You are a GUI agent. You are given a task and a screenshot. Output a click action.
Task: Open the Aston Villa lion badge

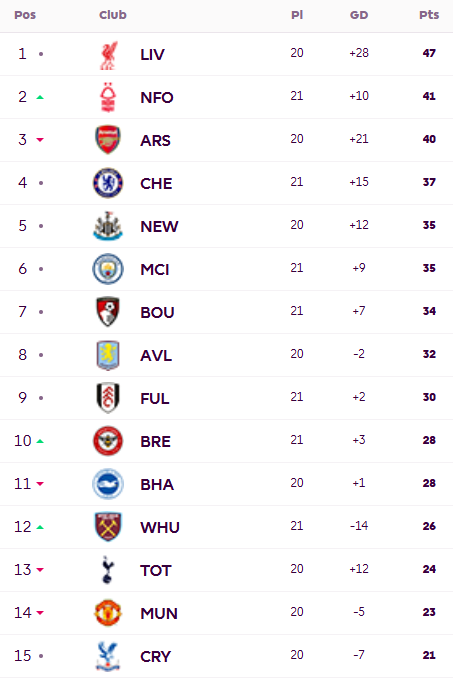pyautogui.click(x=108, y=355)
